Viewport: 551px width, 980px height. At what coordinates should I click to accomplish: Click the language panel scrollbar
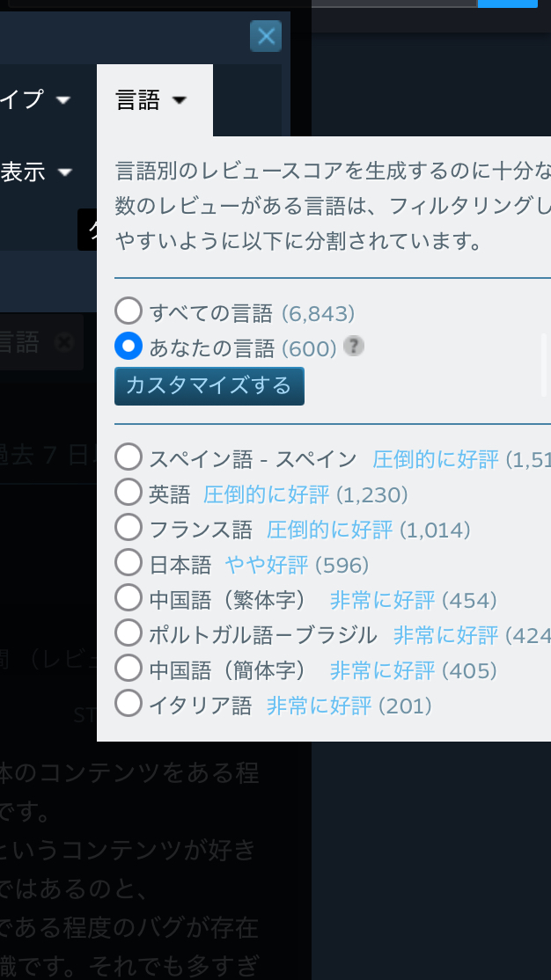point(544,364)
